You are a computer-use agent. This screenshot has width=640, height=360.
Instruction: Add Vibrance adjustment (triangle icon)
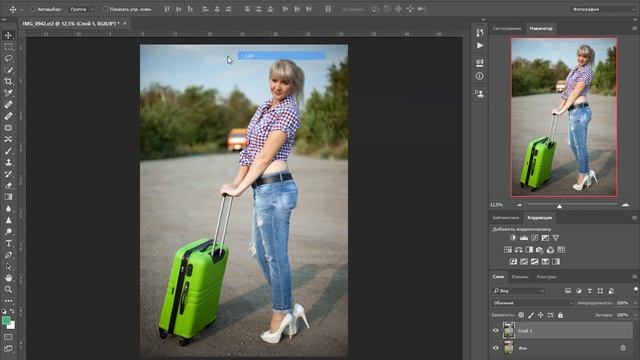(x=556, y=238)
